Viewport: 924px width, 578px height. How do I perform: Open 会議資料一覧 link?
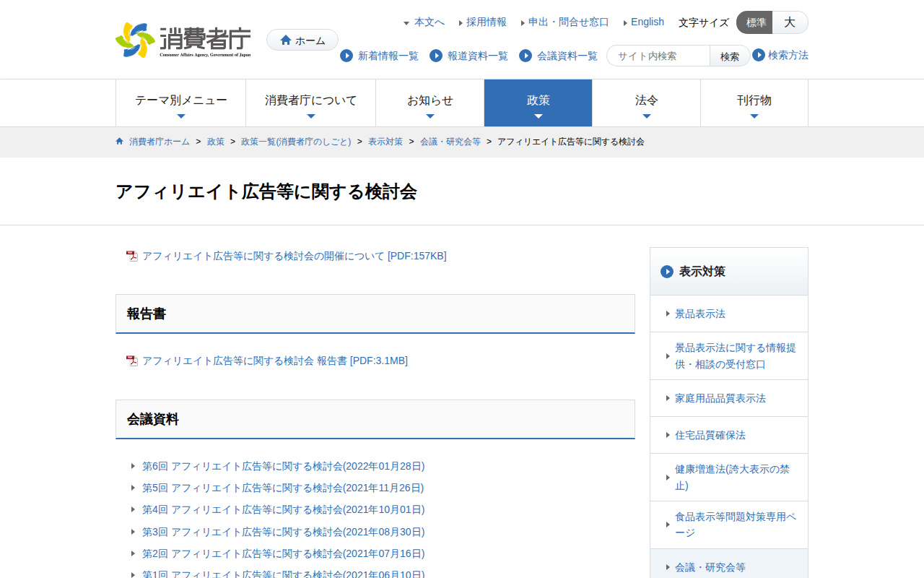(567, 56)
